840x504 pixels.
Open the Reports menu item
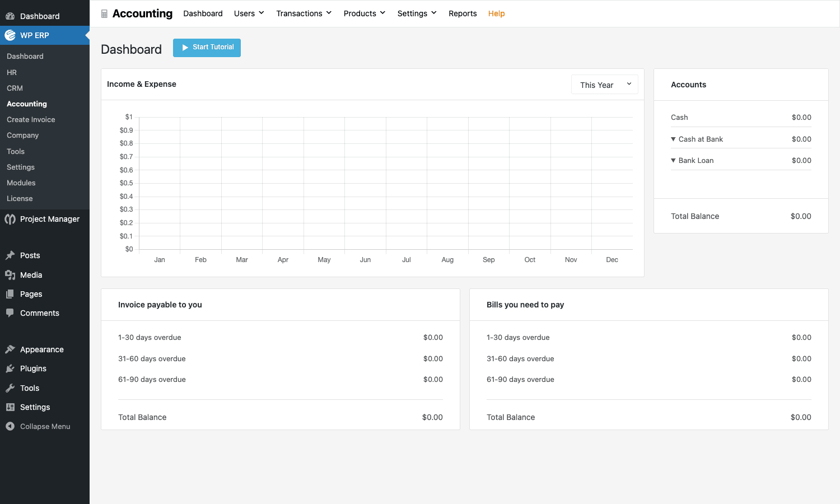point(463,13)
